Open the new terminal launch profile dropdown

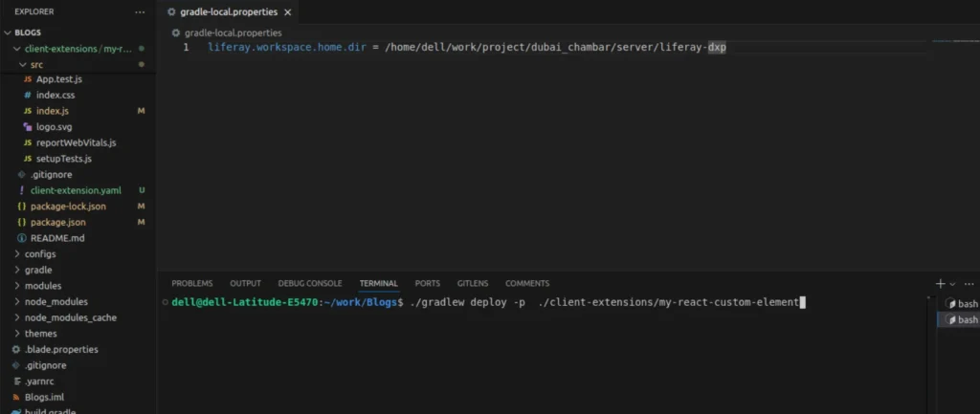tap(952, 284)
